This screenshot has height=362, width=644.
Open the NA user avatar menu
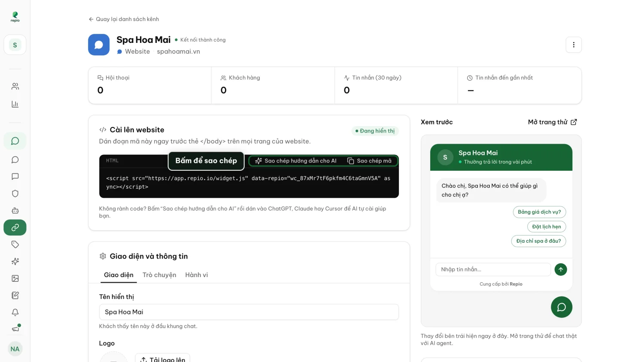pos(15,349)
